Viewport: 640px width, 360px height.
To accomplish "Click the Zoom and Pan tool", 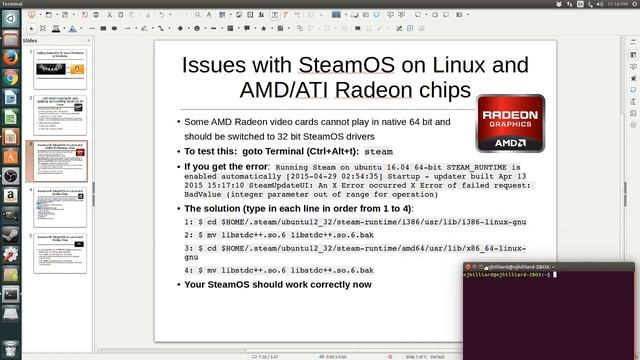I will tap(42, 28).
